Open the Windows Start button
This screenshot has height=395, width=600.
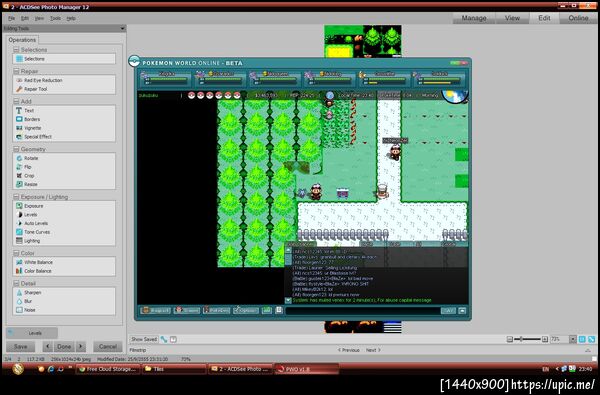pyautogui.click(x=18, y=369)
